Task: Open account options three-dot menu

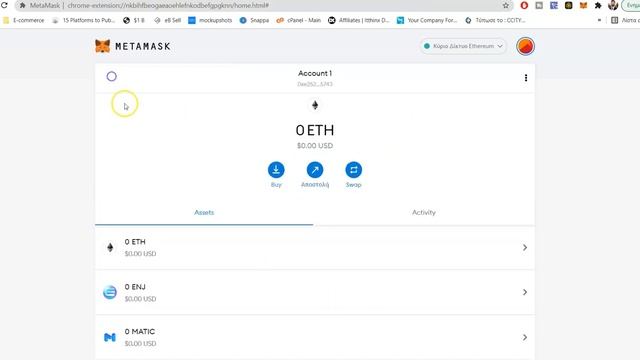Action: coord(526,78)
